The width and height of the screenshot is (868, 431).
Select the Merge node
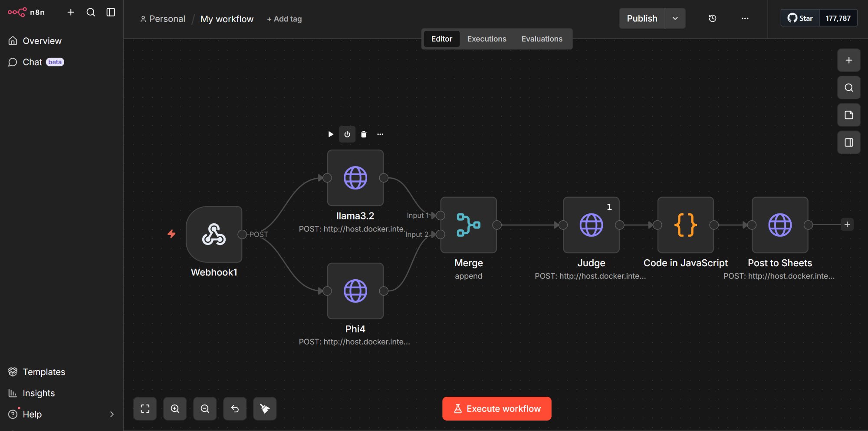tap(469, 225)
